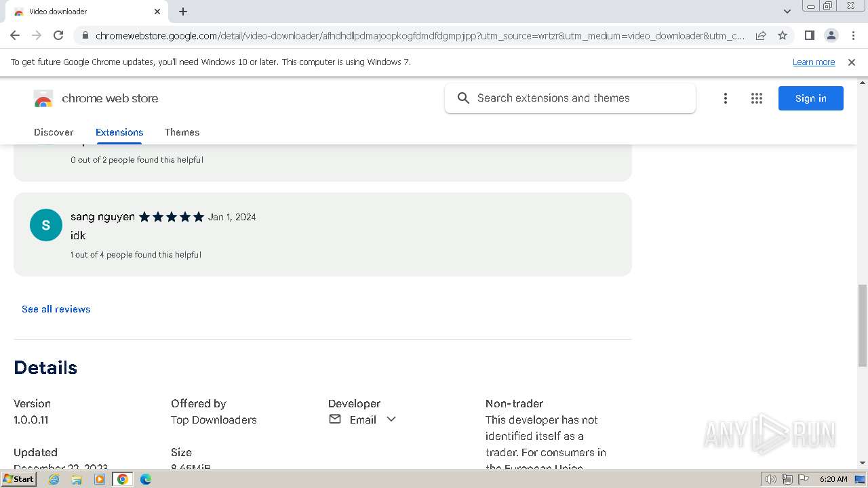This screenshot has width=868, height=488.
Task: Click the sang nguyen reviewer avatar
Action: 46,225
